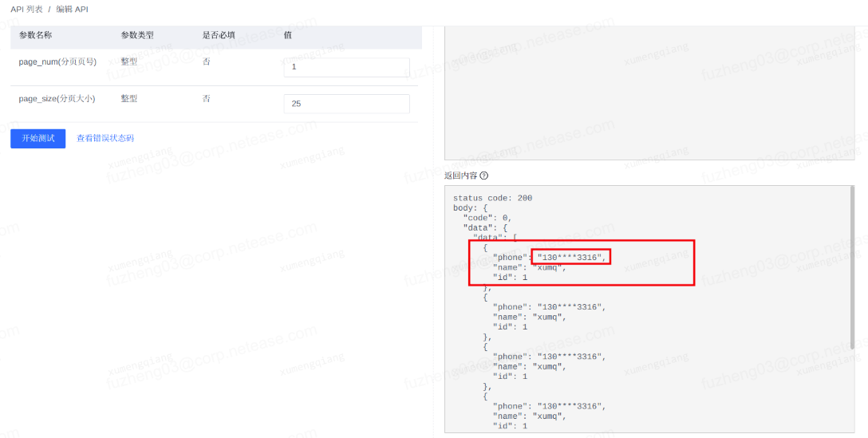Screen dimensions: 868x438
Task: Click the 是否必填 column header
Action: 219,36
